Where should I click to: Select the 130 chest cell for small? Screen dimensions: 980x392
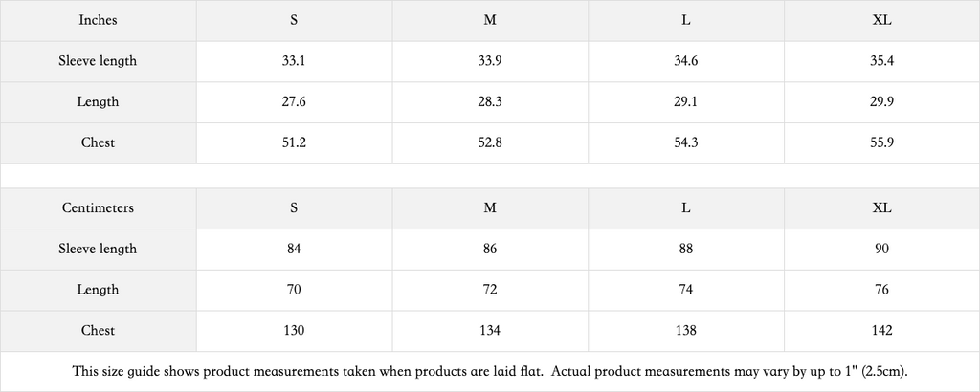point(294,330)
